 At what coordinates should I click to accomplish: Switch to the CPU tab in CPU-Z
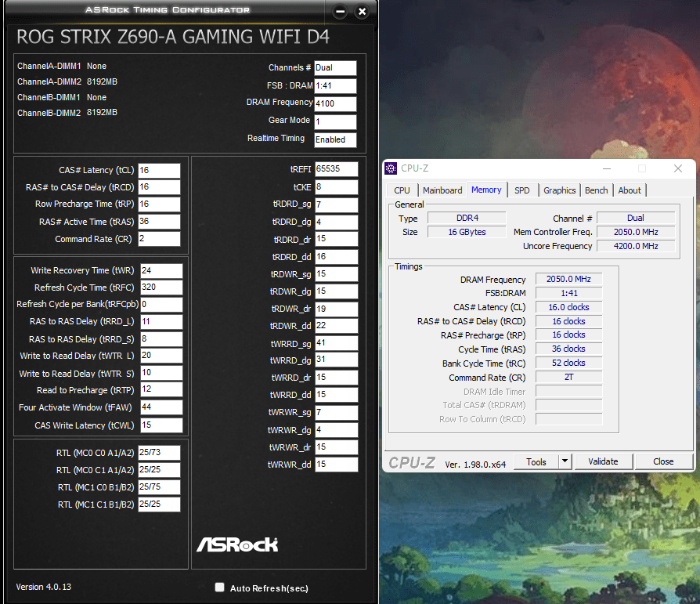click(402, 190)
